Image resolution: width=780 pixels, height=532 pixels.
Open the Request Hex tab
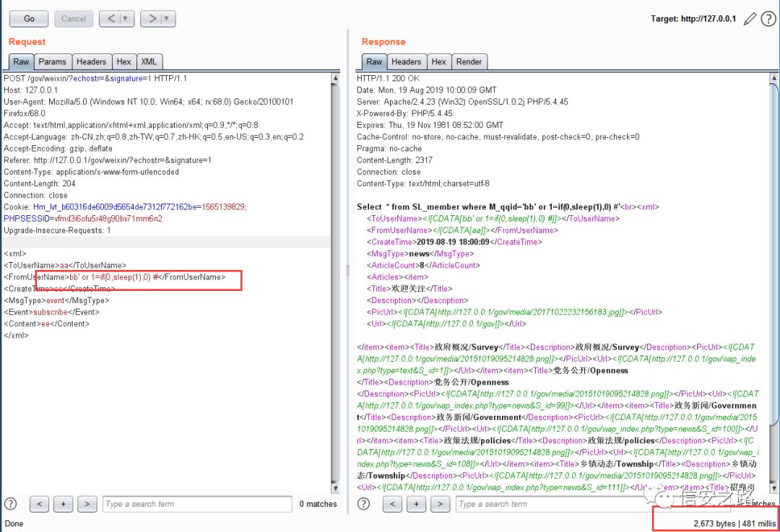[124, 61]
